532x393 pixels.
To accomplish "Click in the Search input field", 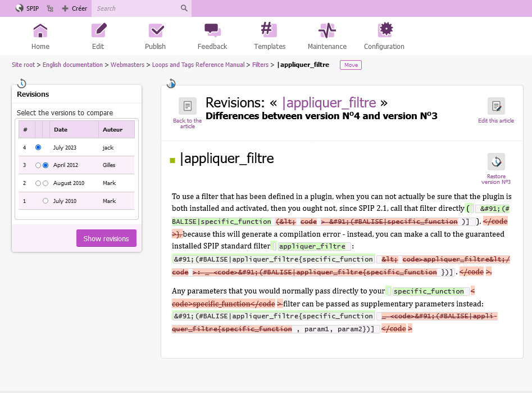I will click(136, 8).
